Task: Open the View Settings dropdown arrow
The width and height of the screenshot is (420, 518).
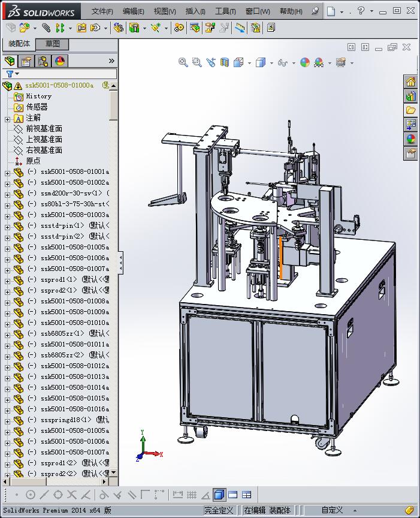Action: pos(352,63)
